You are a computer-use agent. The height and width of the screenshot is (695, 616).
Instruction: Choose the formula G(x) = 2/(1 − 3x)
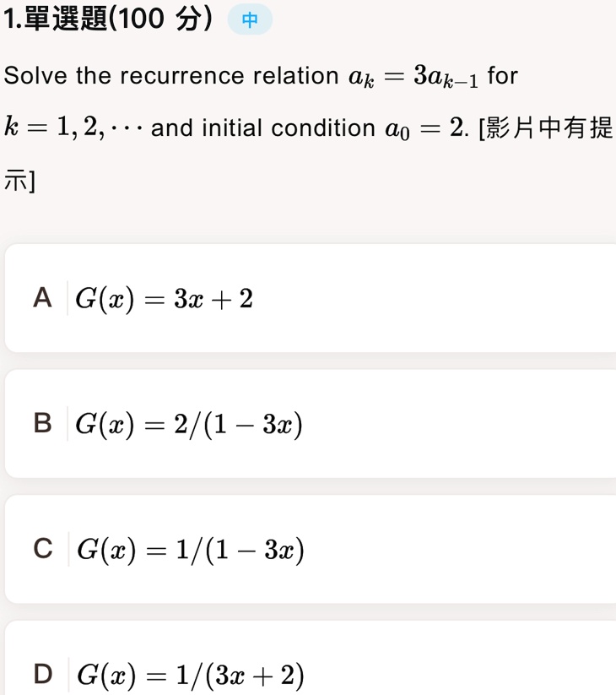(189, 425)
